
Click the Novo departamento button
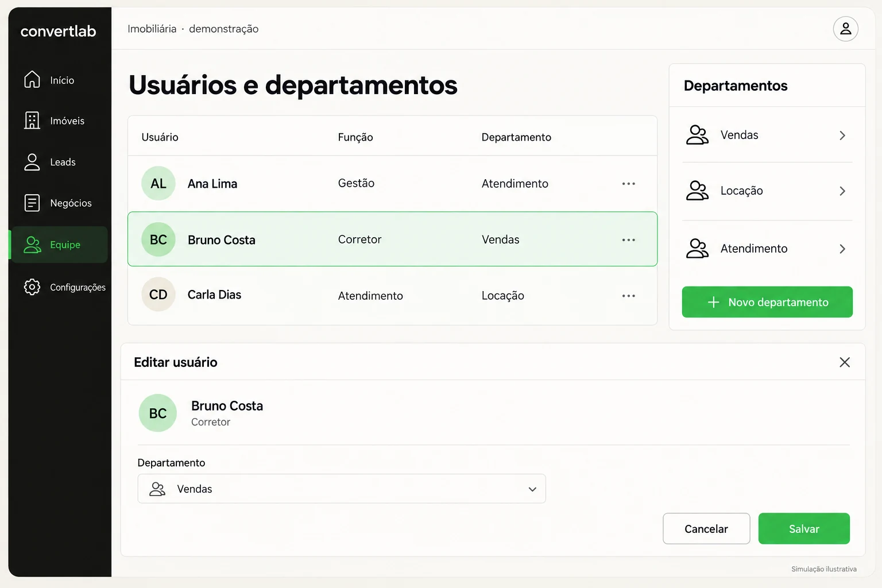click(x=767, y=302)
